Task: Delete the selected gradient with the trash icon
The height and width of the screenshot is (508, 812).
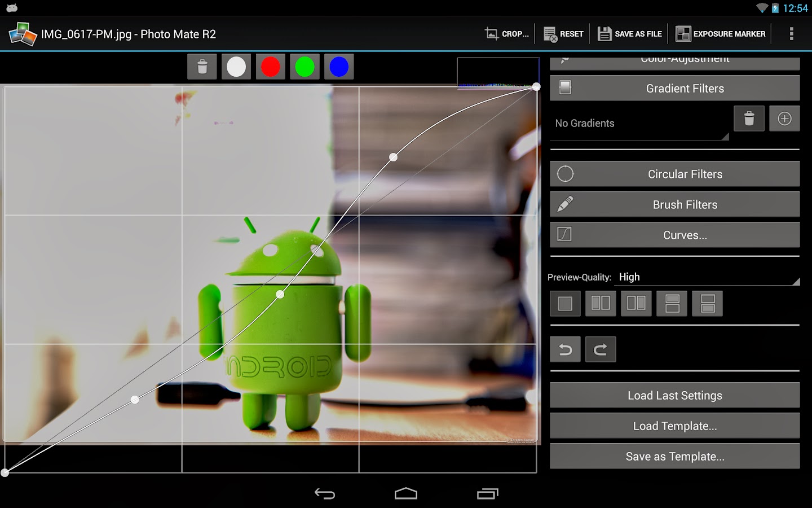Action: coord(749,119)
